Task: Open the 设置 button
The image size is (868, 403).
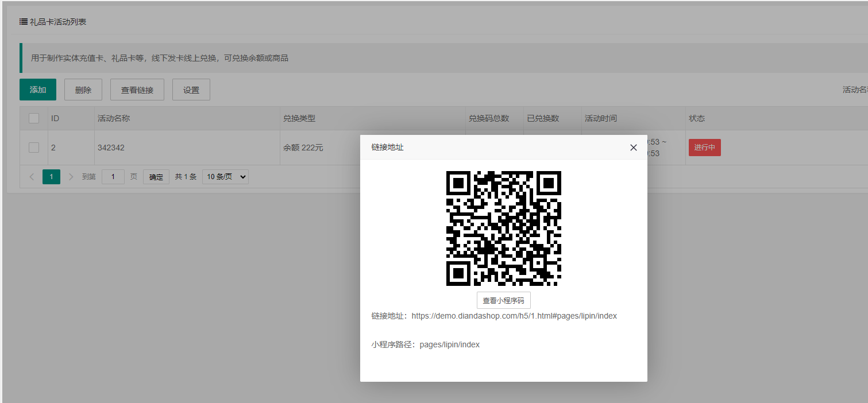Action: [x=191, y=90]
